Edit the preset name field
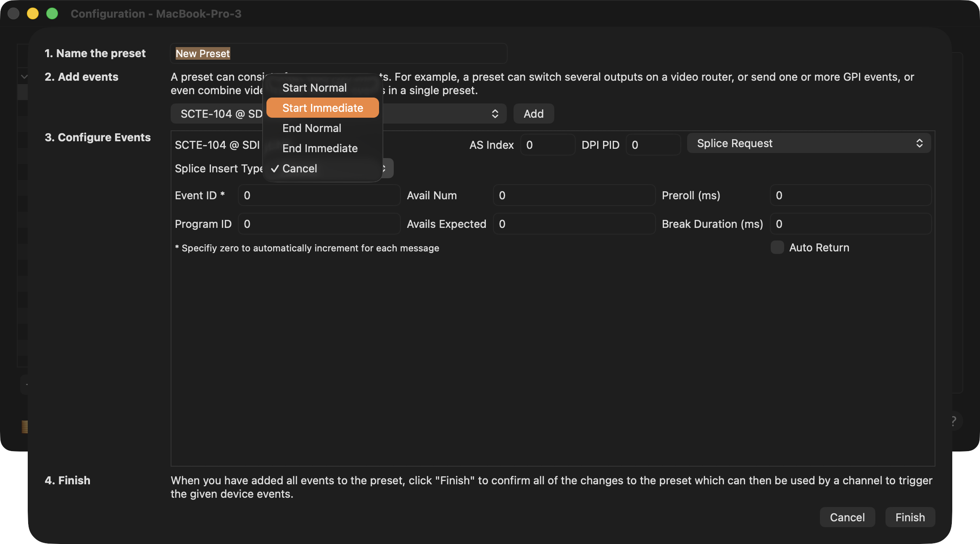The height and width of the screenshot is (544, 980). coord(338,53)
